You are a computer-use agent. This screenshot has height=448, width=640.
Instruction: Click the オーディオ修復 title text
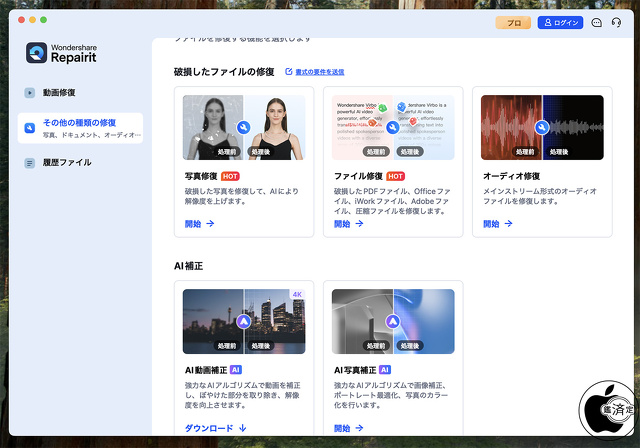coord(511,176)
